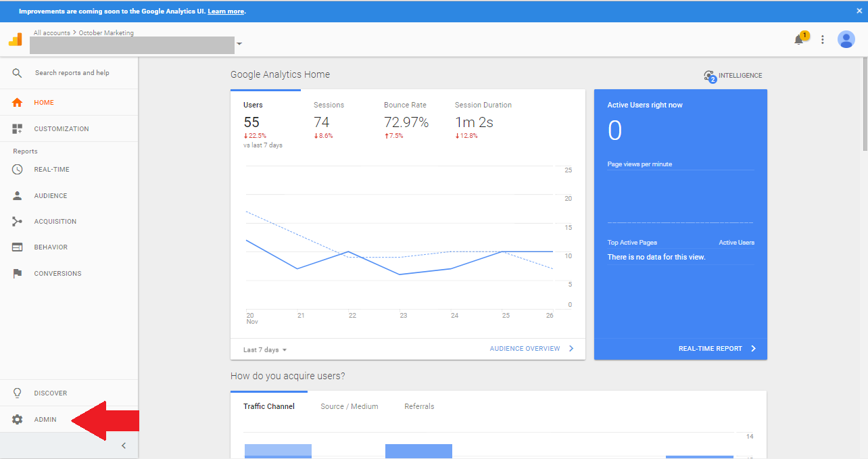Click the Discover lightbulb icon
868x459 pixels.
point(18,393)
